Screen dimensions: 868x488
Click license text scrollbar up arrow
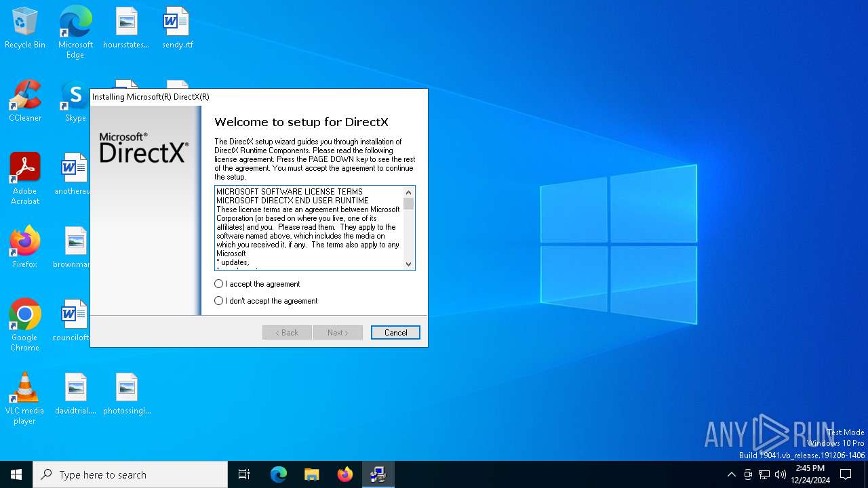[x=408, y=192]
